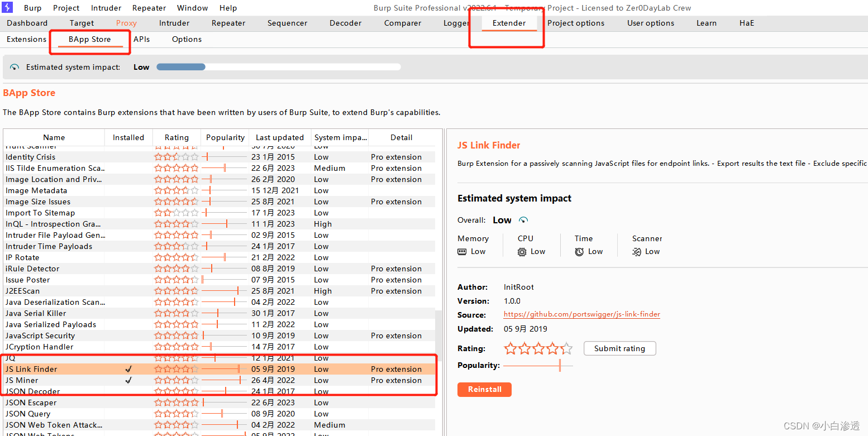Open the BApp Store sub-tab
Viewport: 868px width, 436px height.
[x=90, y=39]
